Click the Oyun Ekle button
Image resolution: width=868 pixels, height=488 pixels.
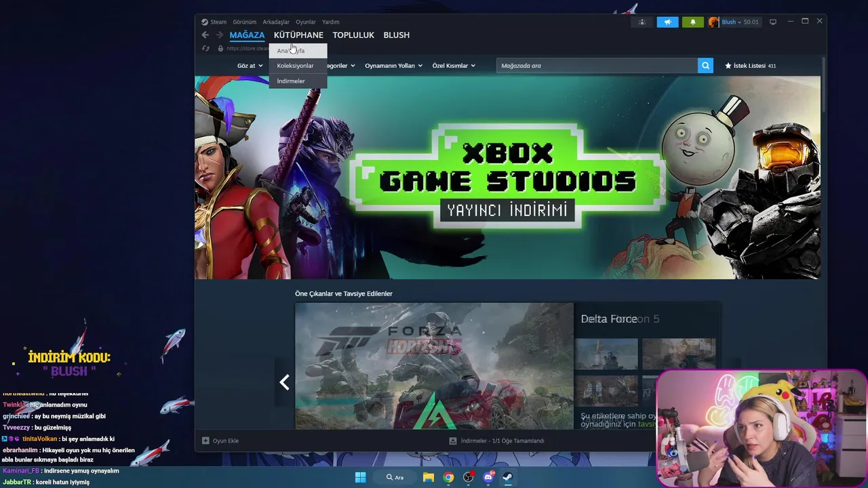pos(220,441)
